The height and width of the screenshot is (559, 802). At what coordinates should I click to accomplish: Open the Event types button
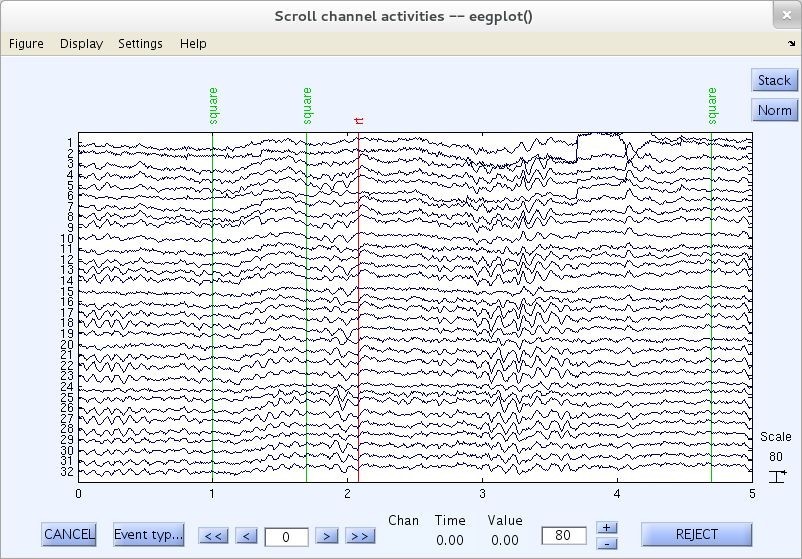pyautogui.click(x=148, y=534)
